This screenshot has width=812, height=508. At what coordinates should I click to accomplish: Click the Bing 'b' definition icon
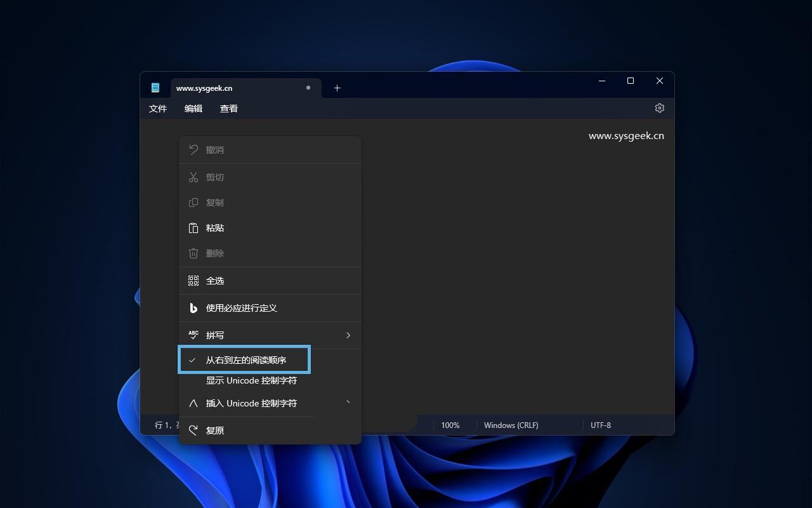[193, 307]
